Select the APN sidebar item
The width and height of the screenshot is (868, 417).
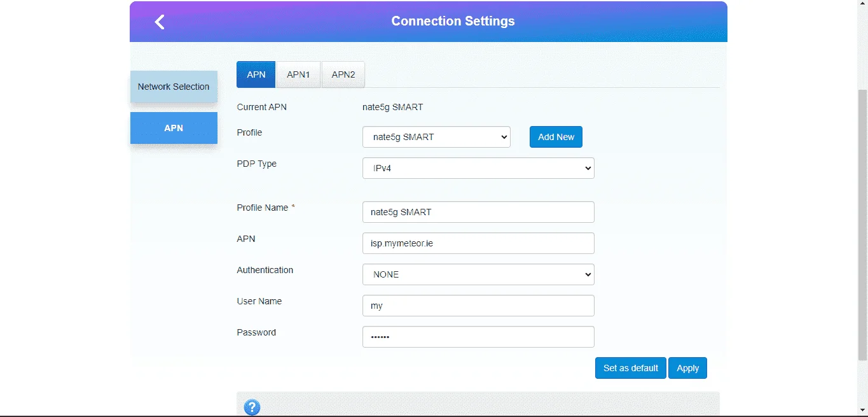pos(174,128)
